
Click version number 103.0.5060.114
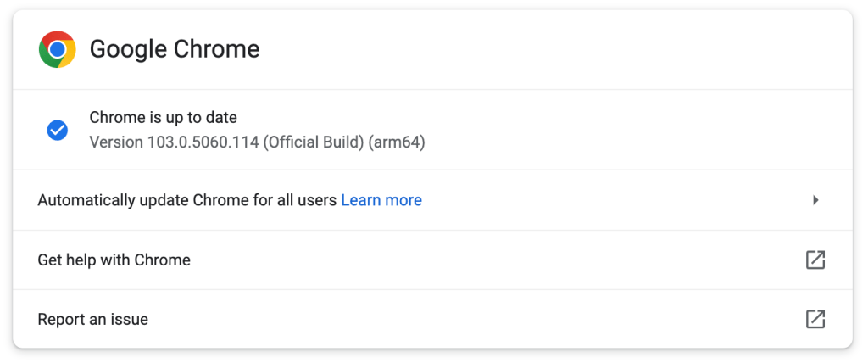pos(203,142)
